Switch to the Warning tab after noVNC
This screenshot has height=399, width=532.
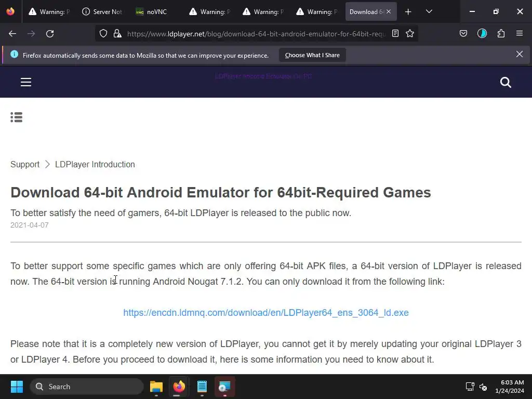coord(210,11)
